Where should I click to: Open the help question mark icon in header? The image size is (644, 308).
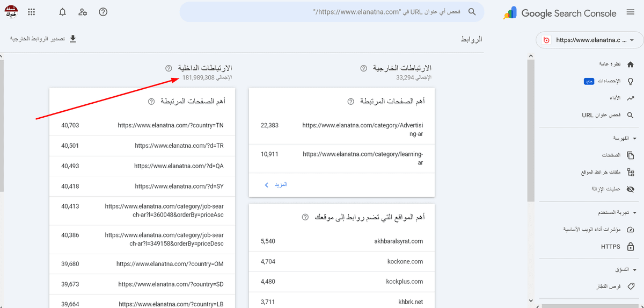click(103, 12)
